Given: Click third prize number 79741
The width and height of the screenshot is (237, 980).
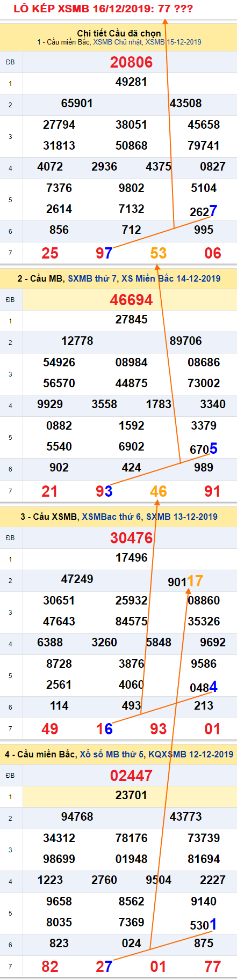Looking at the screenshot, I should (204, 145).
